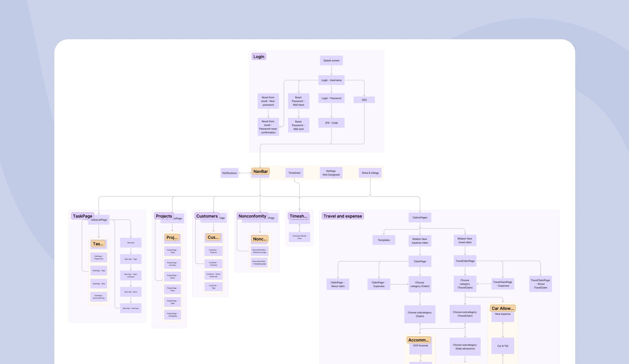The height and width of the screenshot is (364, 629).
Task: Click Travel and expense section label
Action: click(x=343, y=216)
